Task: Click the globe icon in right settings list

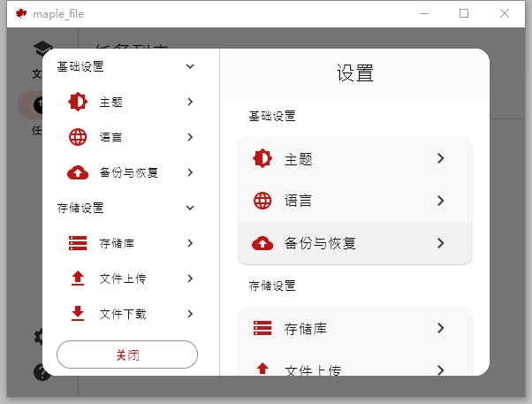Action: pyautogui.click(x=262, y=201)
